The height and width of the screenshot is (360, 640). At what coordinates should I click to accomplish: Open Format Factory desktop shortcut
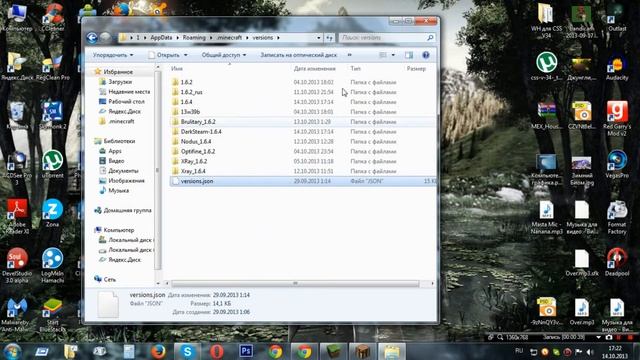[617, 217]
